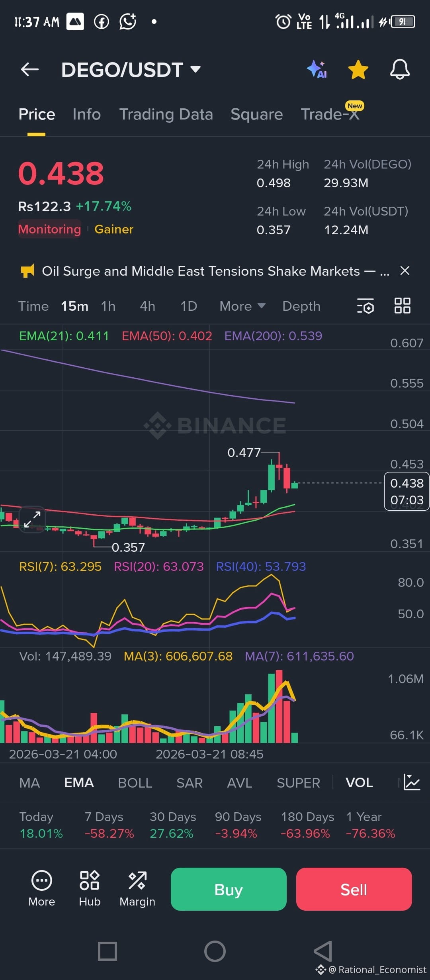The image size is (430, 980).
Task: Switch chart to 4h interval
Action: (147, 306)
